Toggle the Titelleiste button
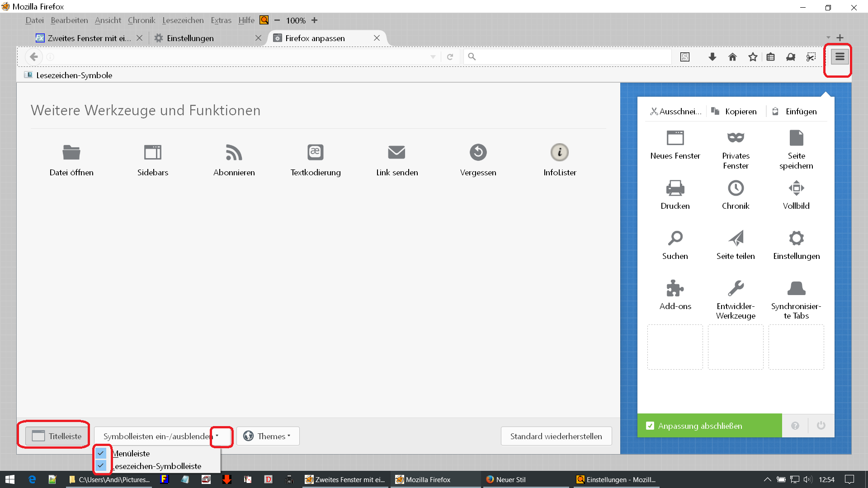 (x=57, y=436)
